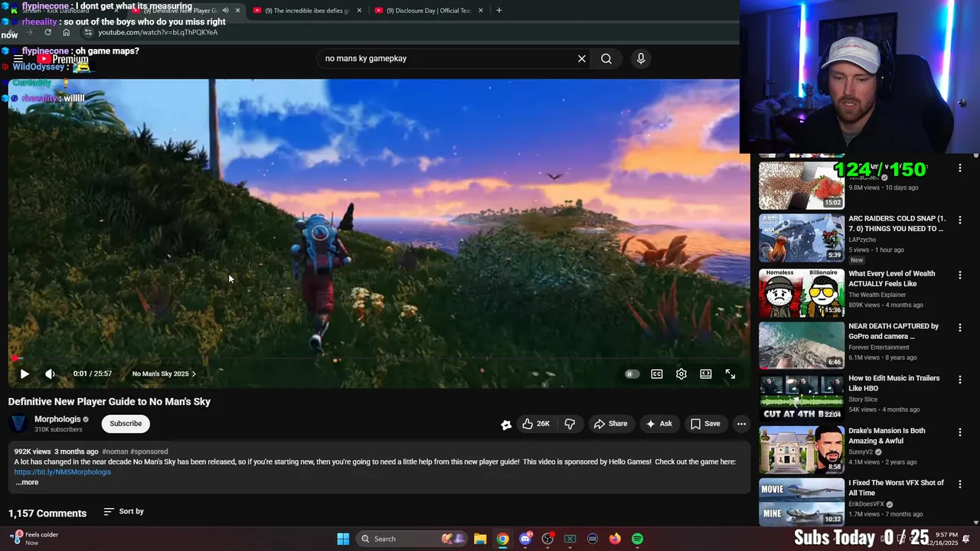Like the video with 26K likes
This screenshot has height=551, width=980.
(x=536, y=424)
